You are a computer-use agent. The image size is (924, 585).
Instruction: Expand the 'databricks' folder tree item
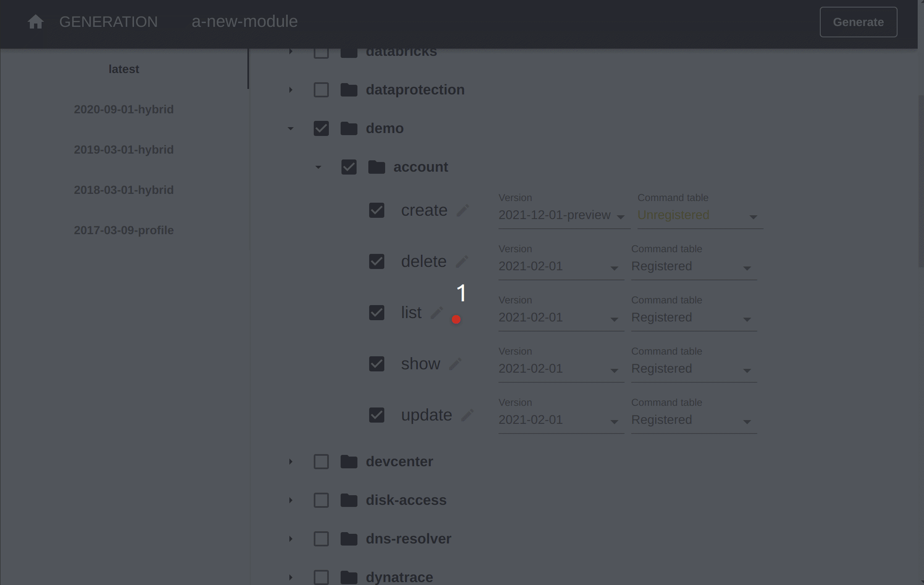[291, 52]
